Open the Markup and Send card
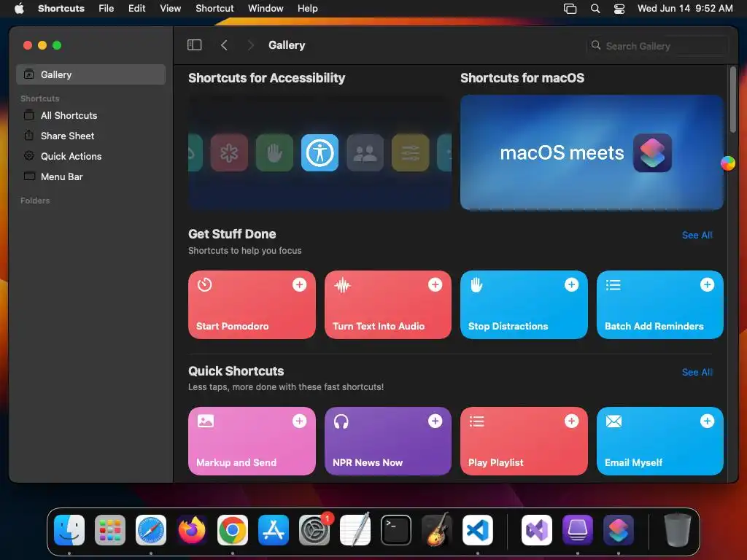This screenshot has height=560, width=747. pos(252,441)
